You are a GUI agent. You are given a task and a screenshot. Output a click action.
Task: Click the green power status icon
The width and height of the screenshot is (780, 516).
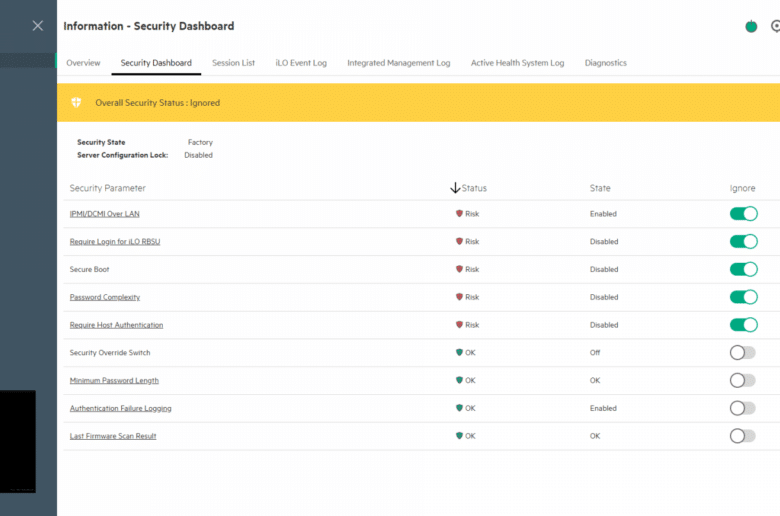coord(751,26)
